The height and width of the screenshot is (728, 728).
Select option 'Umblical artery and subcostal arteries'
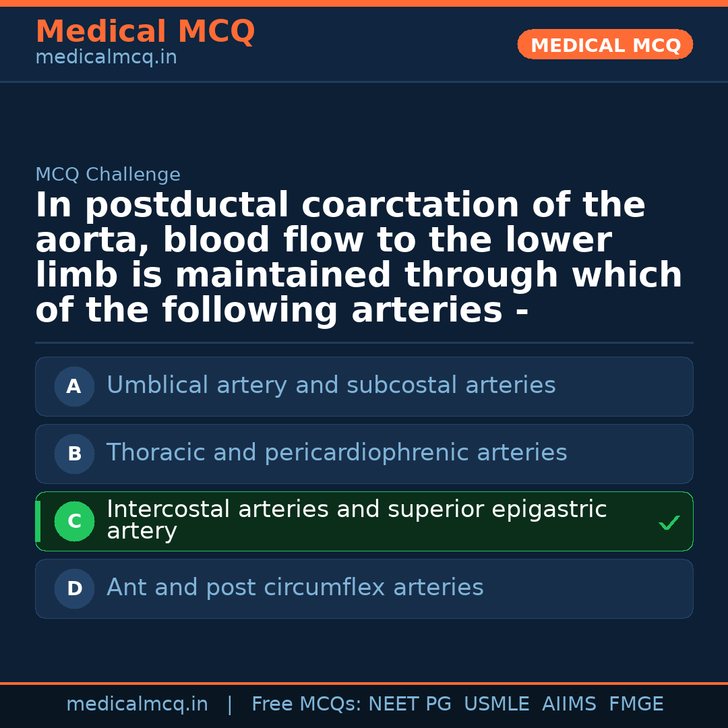coord(331,386)
